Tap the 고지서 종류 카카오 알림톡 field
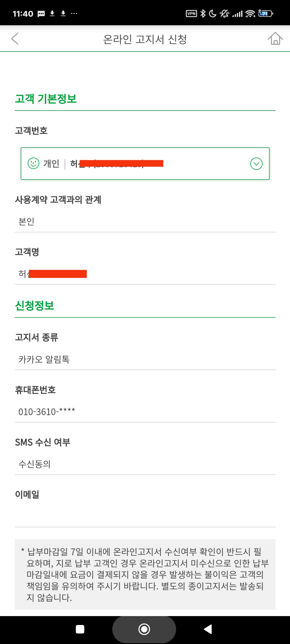Screen dimensions: 290x644 point(145,359)
